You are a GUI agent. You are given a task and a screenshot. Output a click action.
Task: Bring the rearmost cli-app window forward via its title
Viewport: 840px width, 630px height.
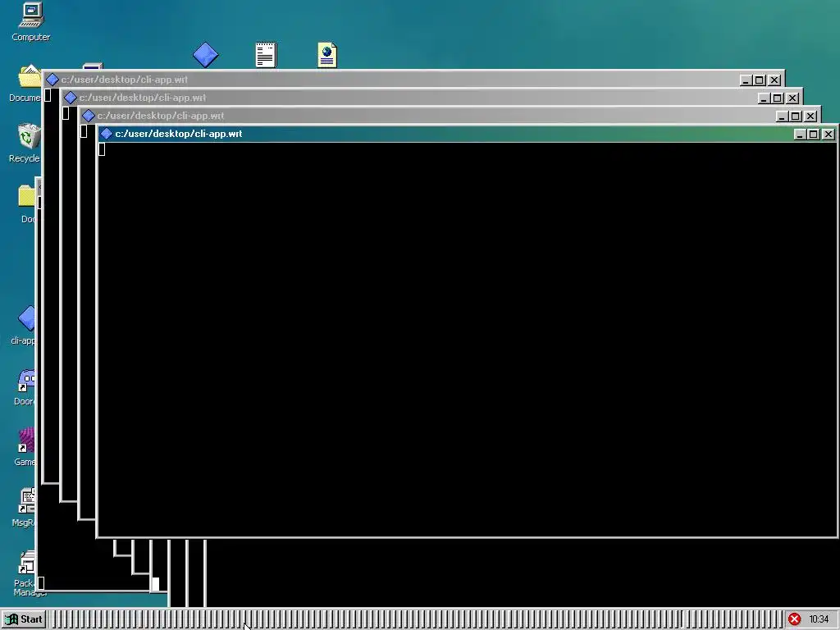[125, 80]
